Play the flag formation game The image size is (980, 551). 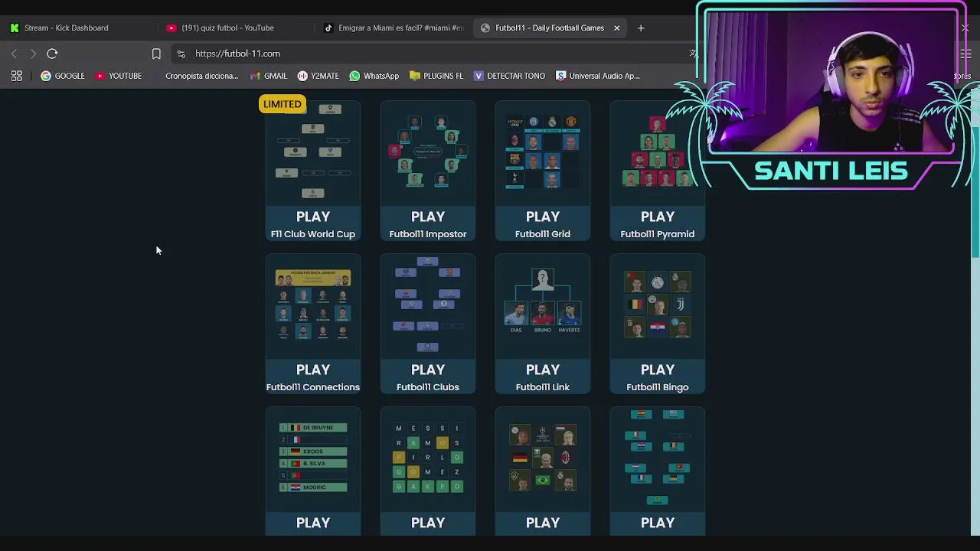coord(658,523)
